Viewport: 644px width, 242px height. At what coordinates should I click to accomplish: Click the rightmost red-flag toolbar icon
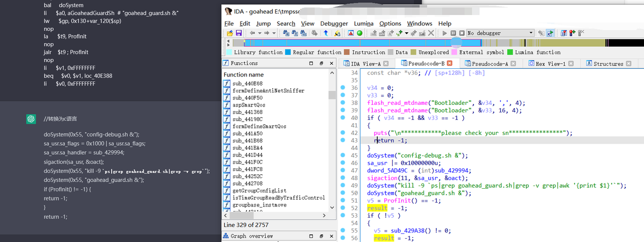[582, 33]
